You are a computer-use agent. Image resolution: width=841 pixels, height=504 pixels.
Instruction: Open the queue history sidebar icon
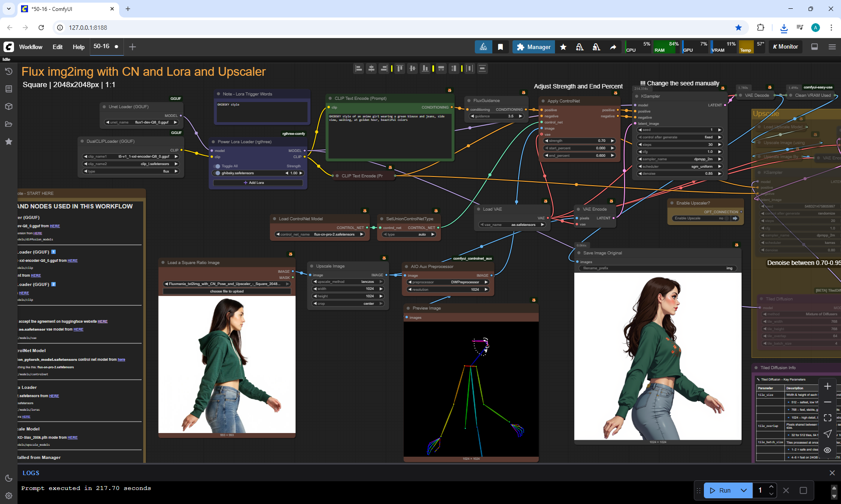coord(8,71)
